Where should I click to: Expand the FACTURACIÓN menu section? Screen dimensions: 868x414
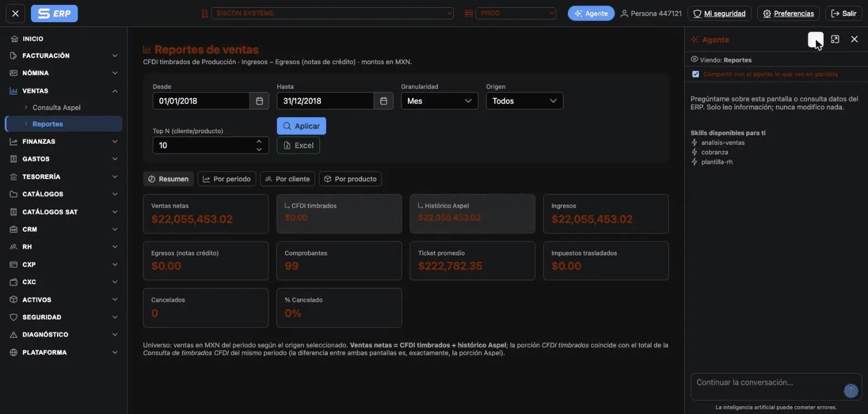tap(64, 56)
